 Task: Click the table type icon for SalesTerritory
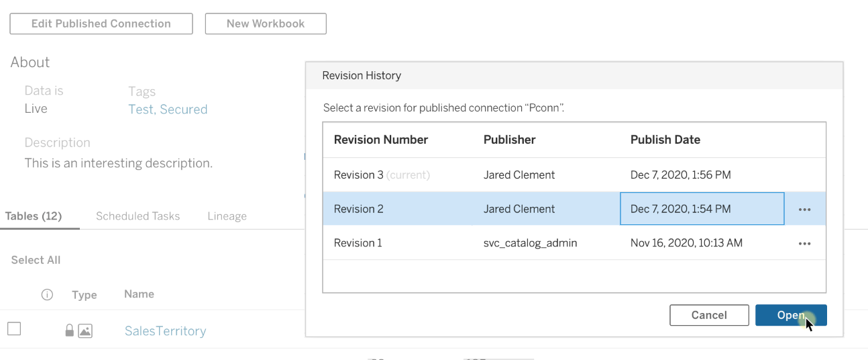click(x=85, y=330)
